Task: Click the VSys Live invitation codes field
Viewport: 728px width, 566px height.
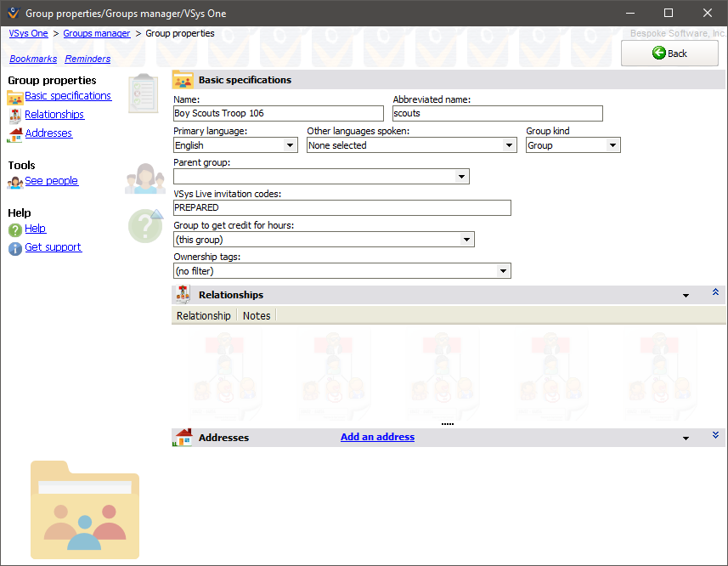Action: coord(341,208)
